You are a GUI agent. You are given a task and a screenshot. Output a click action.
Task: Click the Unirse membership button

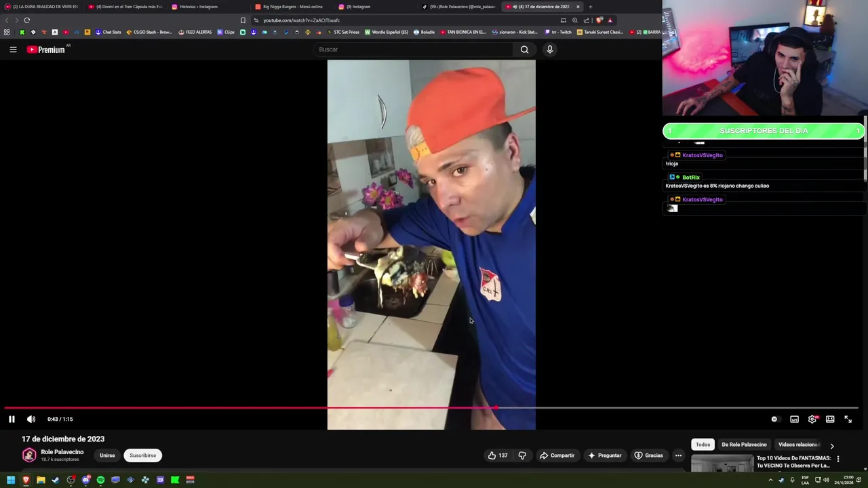tap(107, 455)
